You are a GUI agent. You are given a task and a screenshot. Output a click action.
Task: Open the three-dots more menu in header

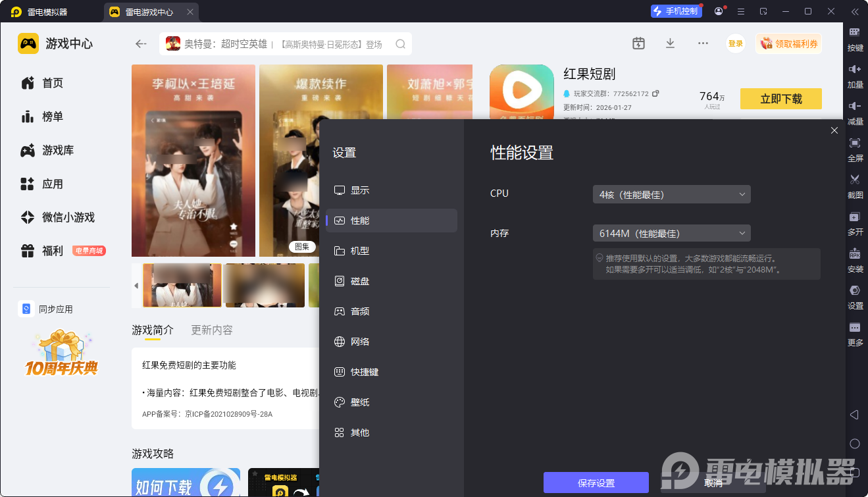(703, 43)
